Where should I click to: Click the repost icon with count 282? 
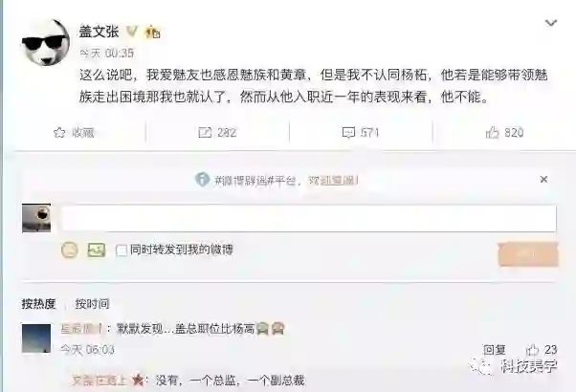205,132
